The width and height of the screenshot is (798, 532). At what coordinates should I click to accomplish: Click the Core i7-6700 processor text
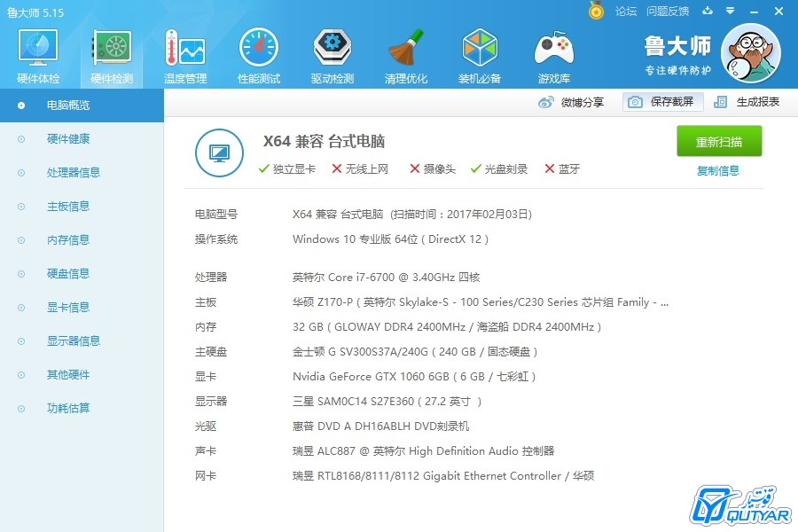(387, 278)
